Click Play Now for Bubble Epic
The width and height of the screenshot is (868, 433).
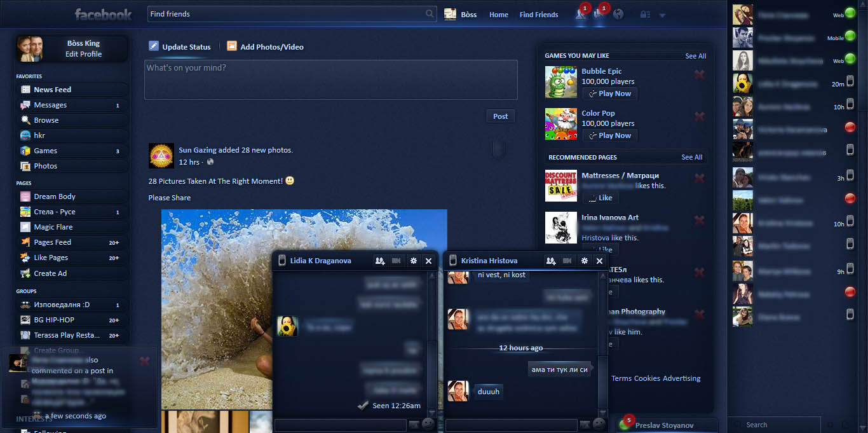click(609, 93)
